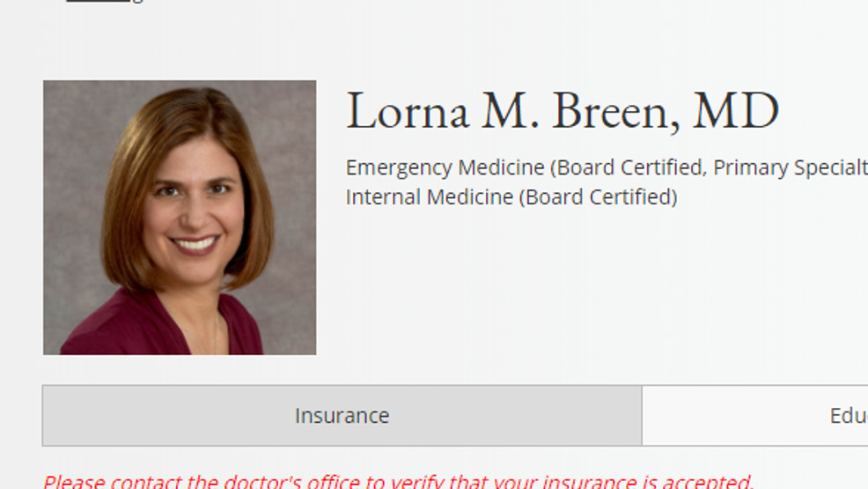Click the partial logo at page top

(x=105, y=2)
